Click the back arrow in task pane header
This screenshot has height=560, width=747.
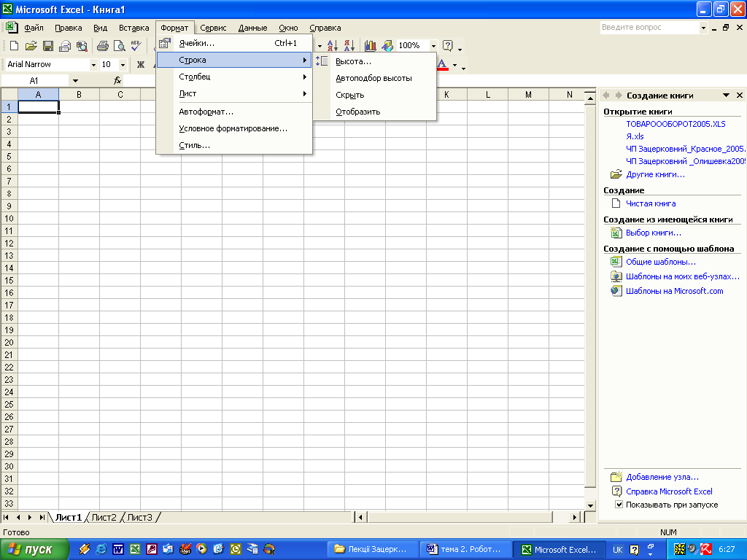(606, 96)
